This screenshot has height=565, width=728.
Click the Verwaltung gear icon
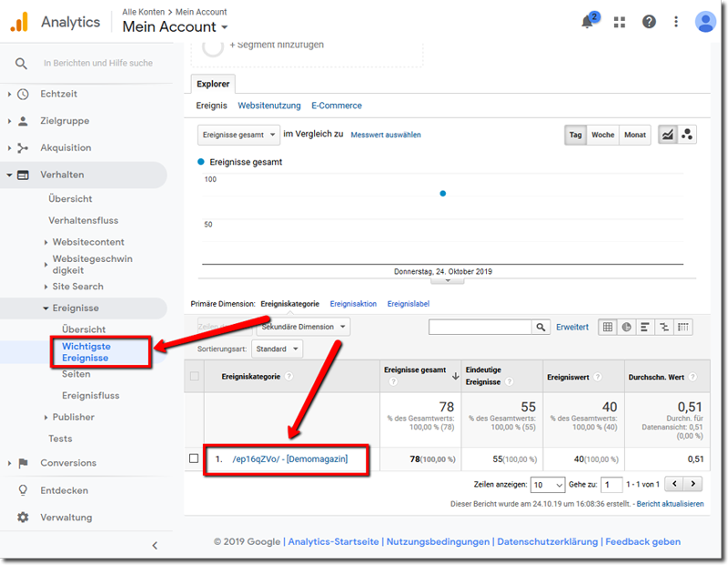[23, 517]
